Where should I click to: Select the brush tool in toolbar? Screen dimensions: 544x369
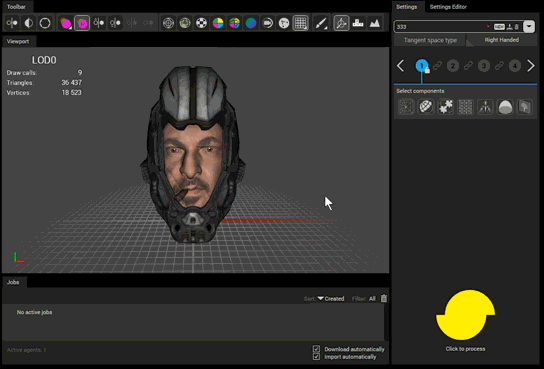pyautogui.click(x=321, y=23)
